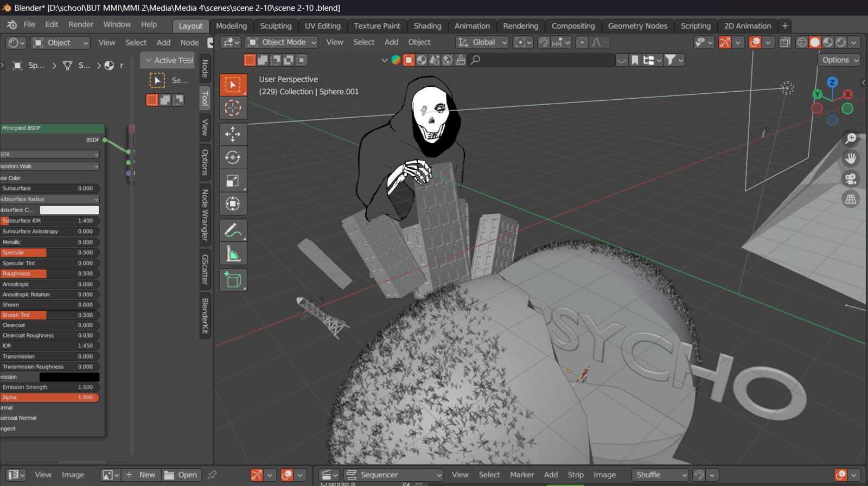Toggle camera view with the camera icon
868x486 pixels.
pyautogui.click(x=851, y=179)
